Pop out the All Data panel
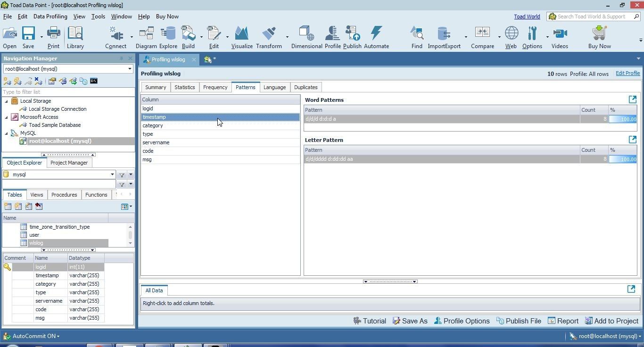This screenshot has width=644, height=347. pyautogui.click(x=631, y=289)
